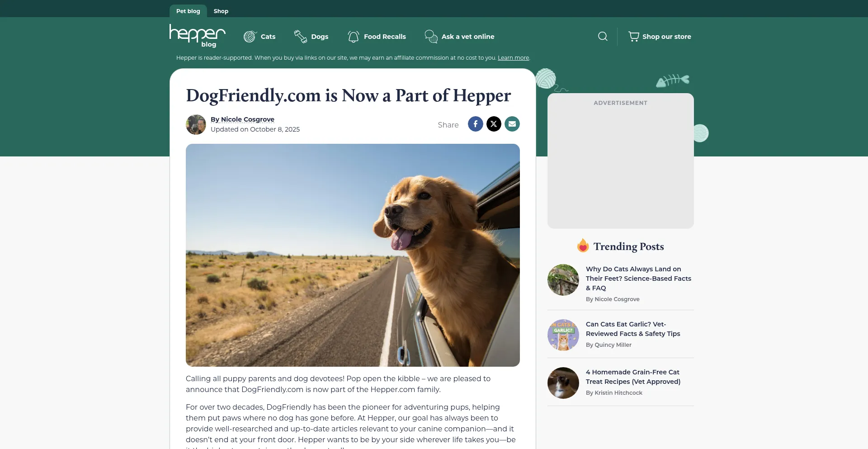Click By Quincy Miller byline
Viewport: 868px width, 449px height.
coord(609,345)
